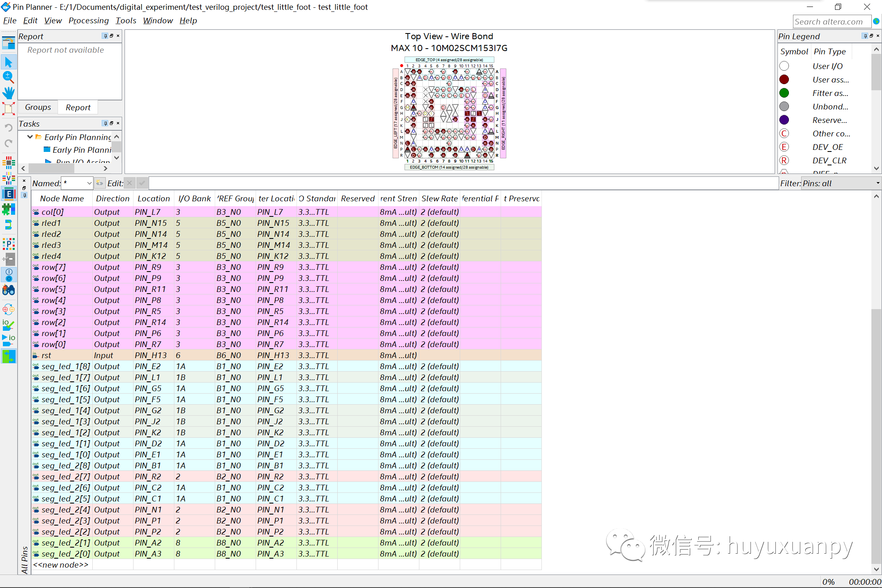882x588 pixels.
Task: Click the dark red User assigned swatch
Action: pos(784,80)
